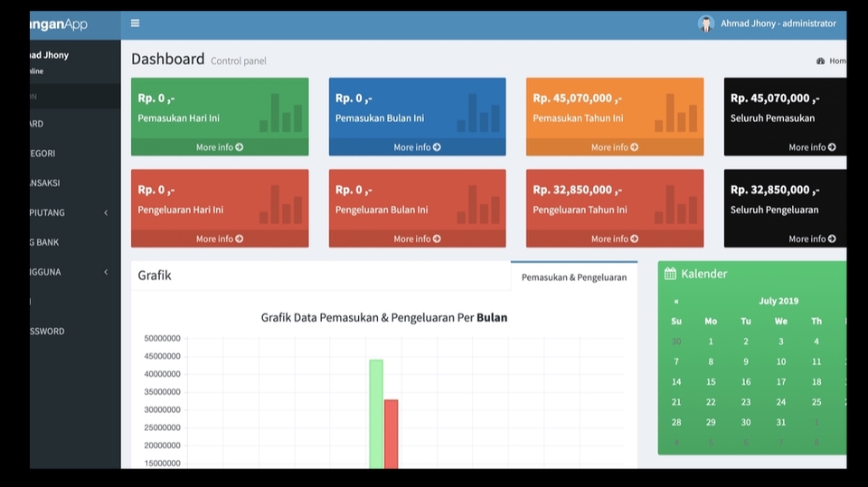The image size is (868, 487).
Task: Select July 10 in the calendar
Action: [780, 362]
